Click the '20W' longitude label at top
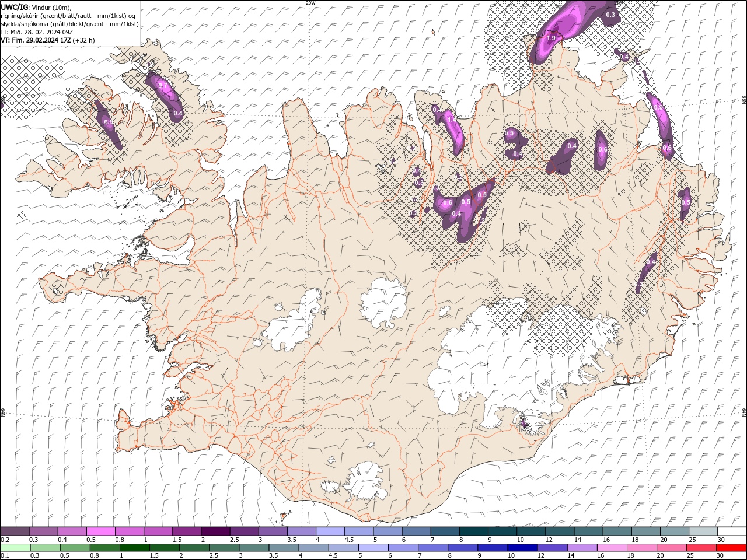The height and width of the screenshot is (560, 747). coord(310,2)
